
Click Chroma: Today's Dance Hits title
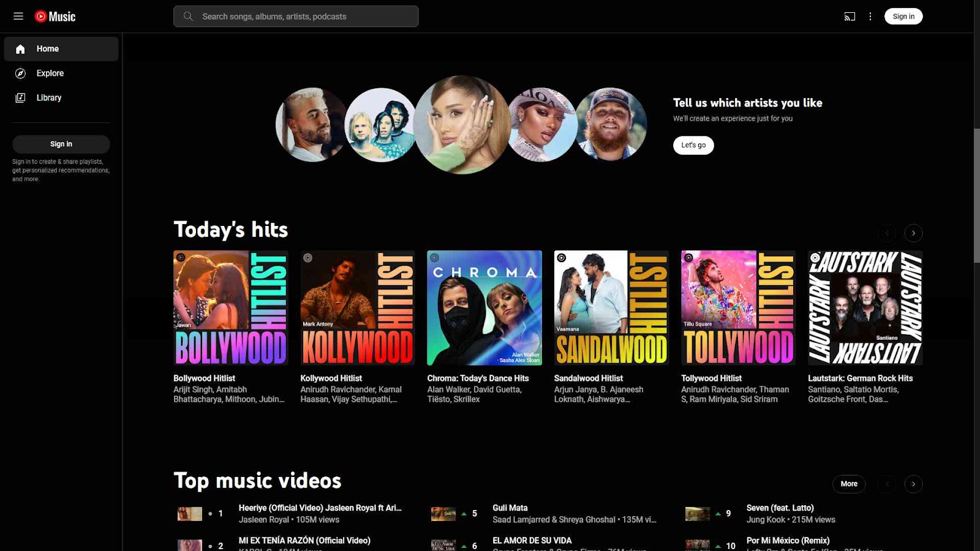[478, 378]
